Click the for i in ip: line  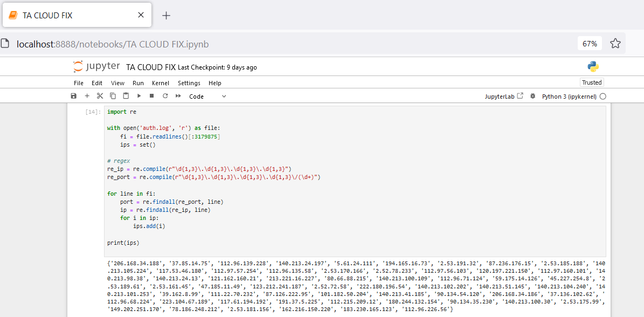pyautogui.click(x=139, y=218)
